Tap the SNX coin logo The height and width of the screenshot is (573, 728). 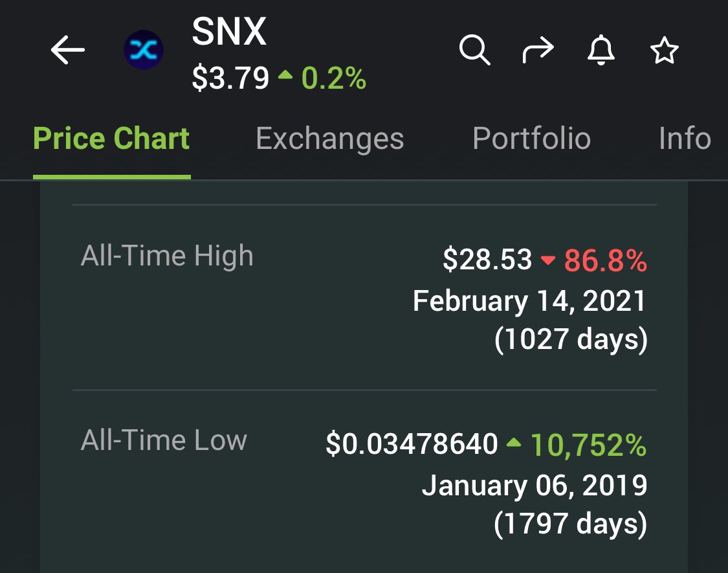pyautogui.click(x=144, y=50)
